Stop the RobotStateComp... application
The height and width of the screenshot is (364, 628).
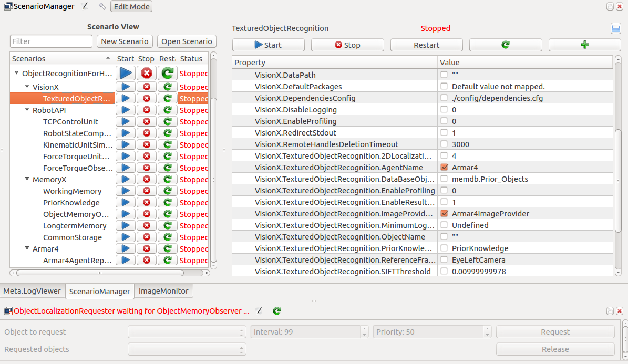click(x=147, y=133)
